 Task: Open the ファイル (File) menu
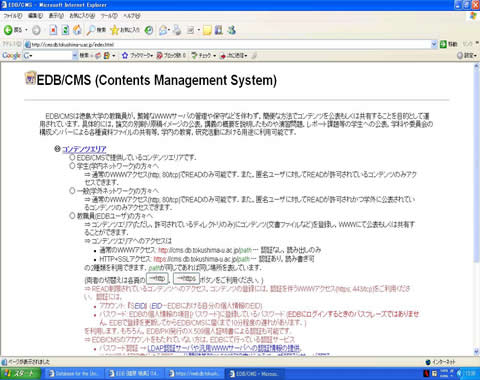13,16
